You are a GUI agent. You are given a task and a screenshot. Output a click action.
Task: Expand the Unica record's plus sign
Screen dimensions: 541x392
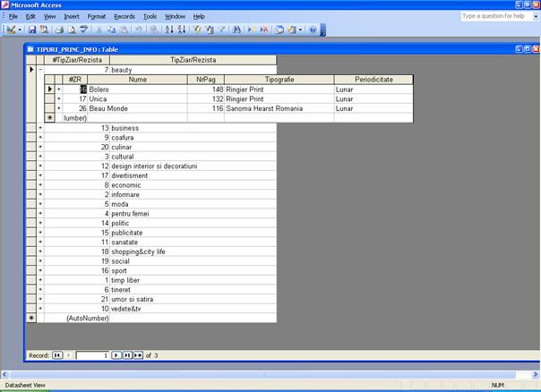pyautogui.click(x=59, y=98)
